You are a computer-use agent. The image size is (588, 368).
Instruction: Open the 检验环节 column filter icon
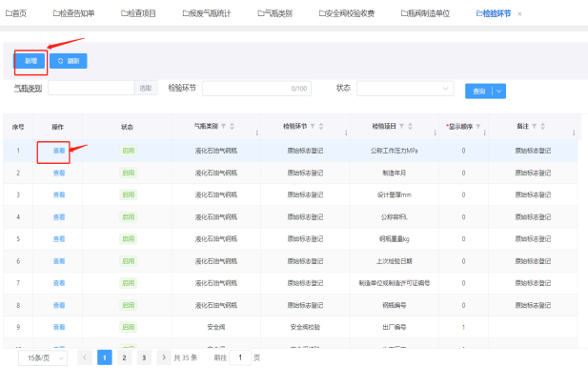[x=313, y=127]
